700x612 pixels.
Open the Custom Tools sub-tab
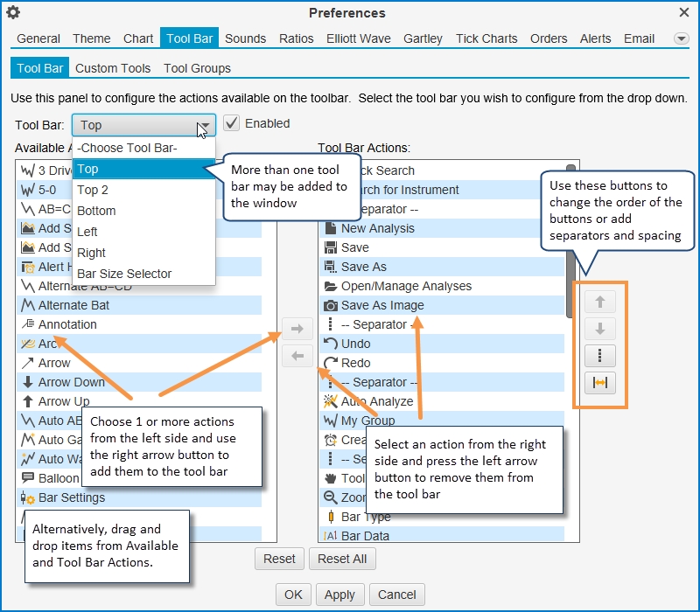point(113,68)
